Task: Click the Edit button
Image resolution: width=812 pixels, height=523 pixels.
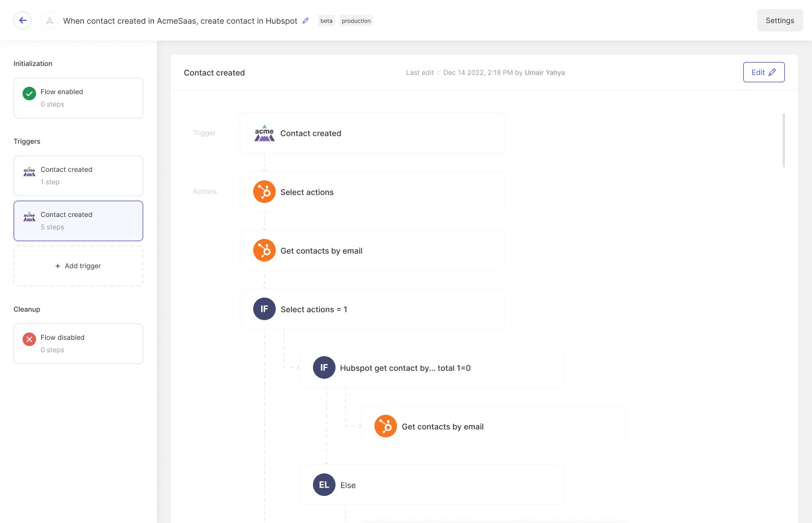Action: tap(764, 72)
